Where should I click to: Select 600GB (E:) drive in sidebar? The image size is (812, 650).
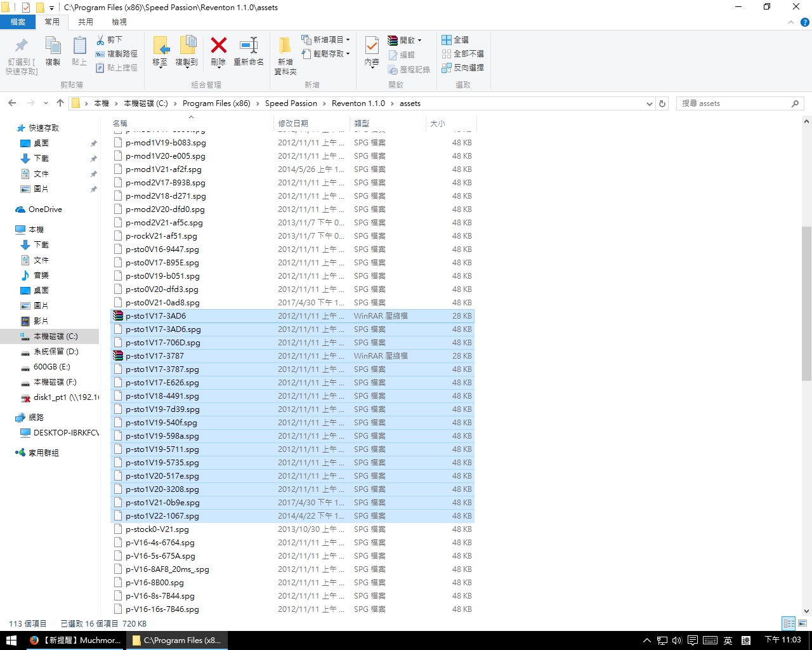(51, 367)
